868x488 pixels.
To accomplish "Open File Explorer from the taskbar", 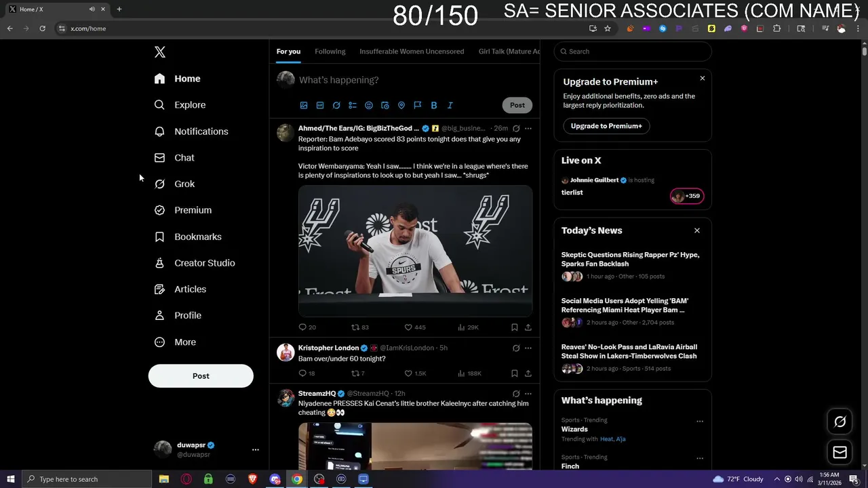I will [x=163, y=479].
